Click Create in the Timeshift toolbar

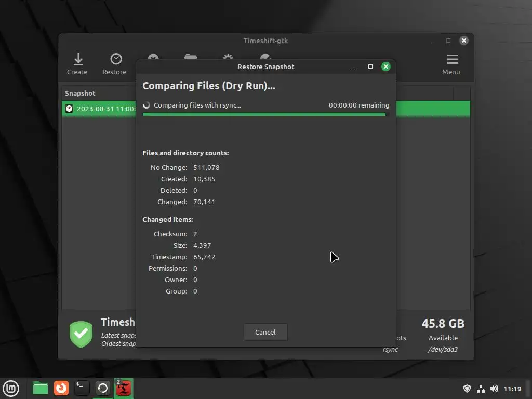click(x=77, y=64)
